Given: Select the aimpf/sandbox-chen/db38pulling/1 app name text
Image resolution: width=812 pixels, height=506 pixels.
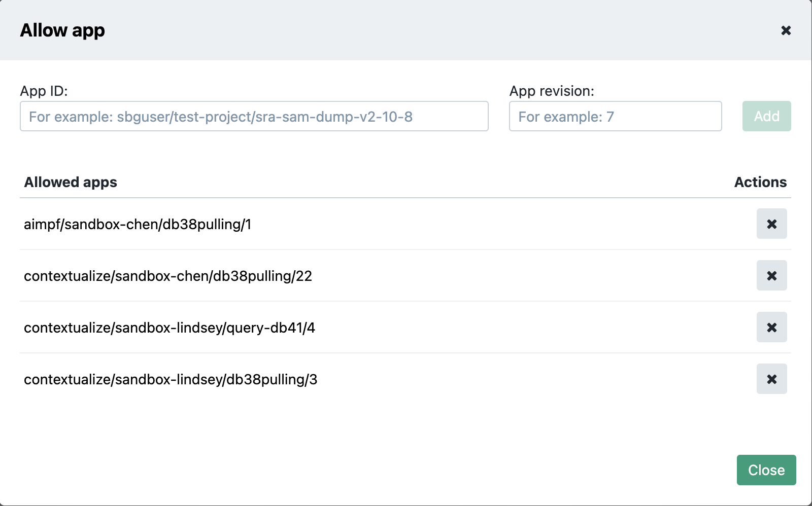Looking at the screenshot, I should (138, 224).
